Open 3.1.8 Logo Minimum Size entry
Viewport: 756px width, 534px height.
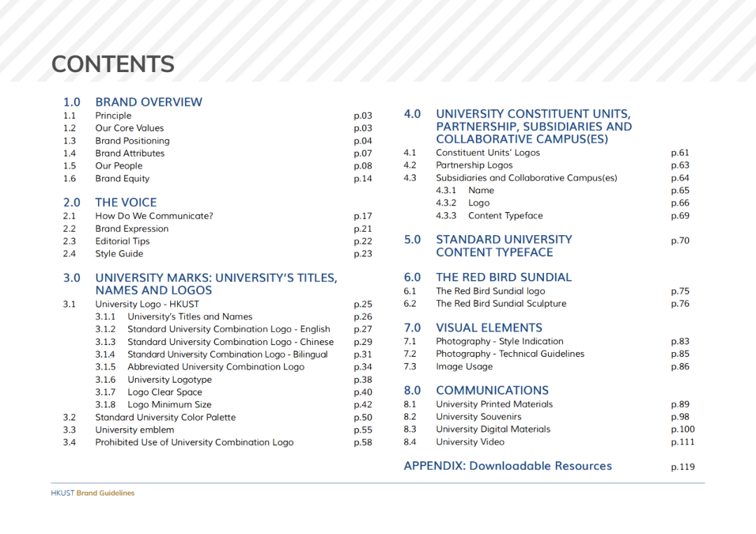click(169, 405)
